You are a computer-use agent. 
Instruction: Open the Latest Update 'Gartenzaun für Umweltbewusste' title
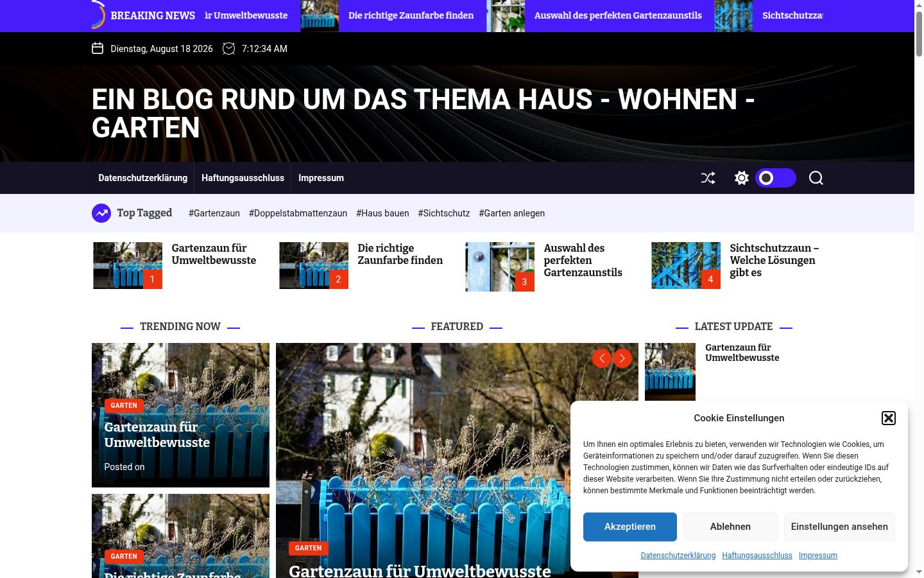pos(742,353)
